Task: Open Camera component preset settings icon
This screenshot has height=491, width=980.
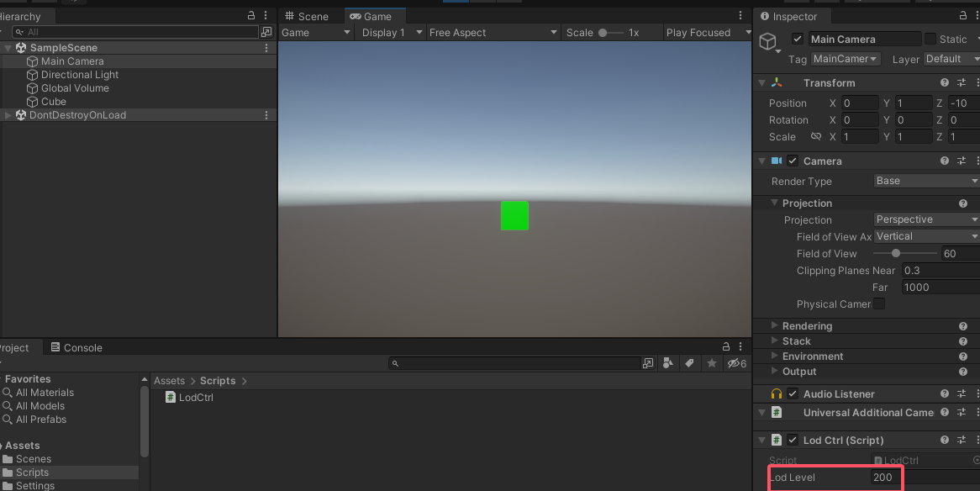Action: point(962,161)
